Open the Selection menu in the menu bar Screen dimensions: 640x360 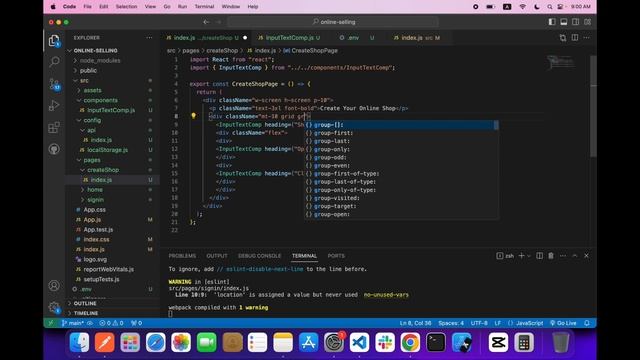point(126,7)
